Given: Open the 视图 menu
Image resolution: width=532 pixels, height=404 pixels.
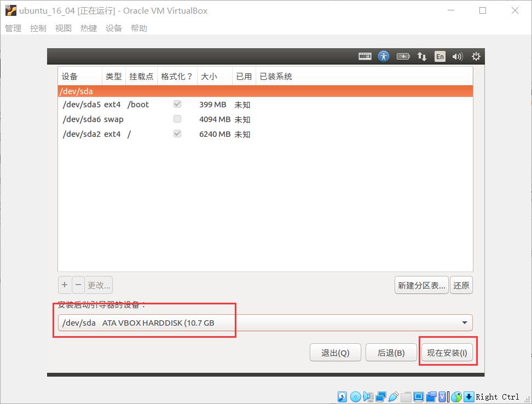Looking at the screenshot, I should [x=63, y=28].
